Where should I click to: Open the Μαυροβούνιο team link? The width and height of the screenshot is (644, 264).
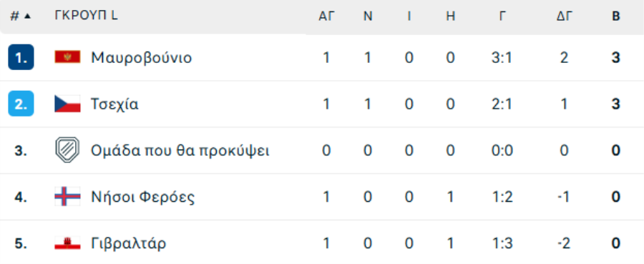coord(141,57)
